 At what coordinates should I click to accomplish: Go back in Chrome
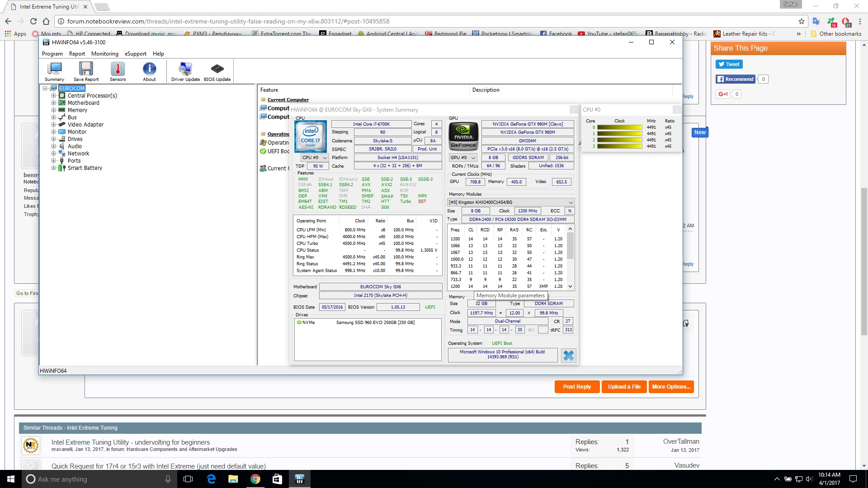click(x=8, y=21)
